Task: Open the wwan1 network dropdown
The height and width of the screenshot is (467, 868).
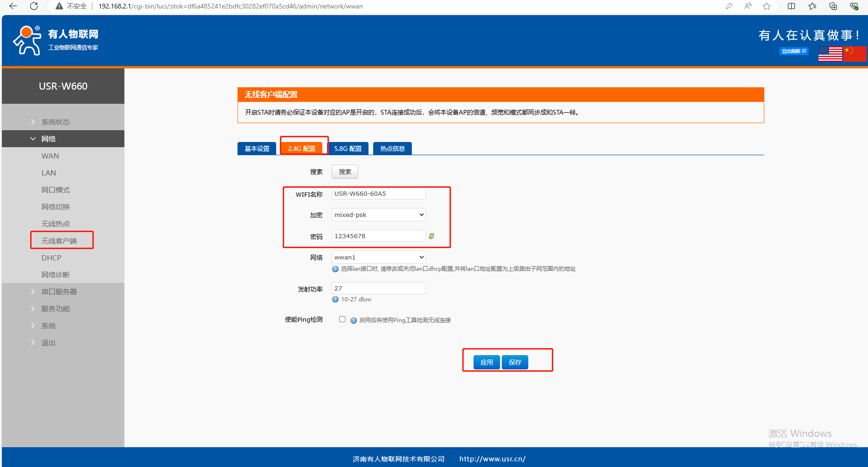Action: [x=378, y=257]
